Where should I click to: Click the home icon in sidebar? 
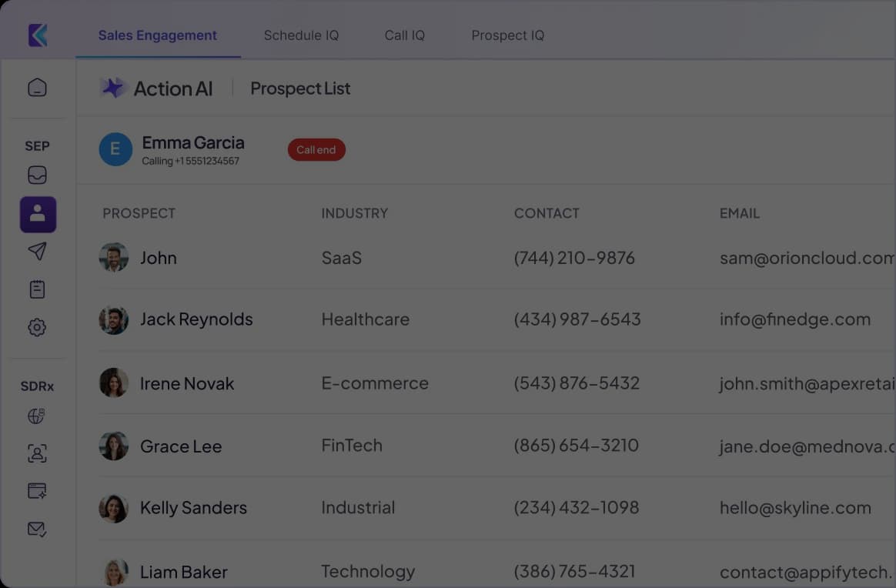point(37,88)
